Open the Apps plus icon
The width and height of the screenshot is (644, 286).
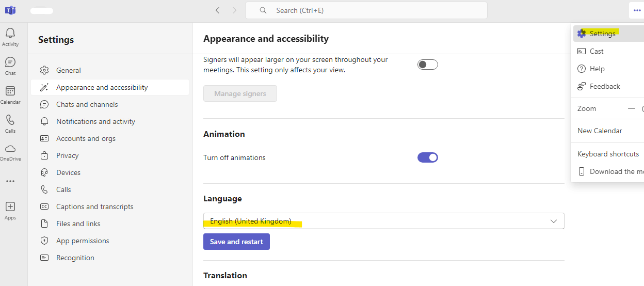pyautogui.click(x=10, y=207)
